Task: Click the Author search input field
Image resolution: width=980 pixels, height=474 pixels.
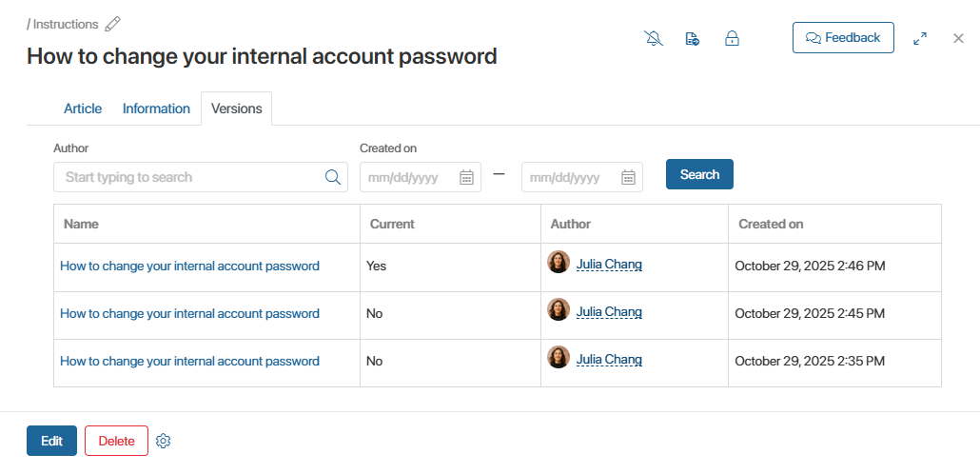Action: coord(190,177)
